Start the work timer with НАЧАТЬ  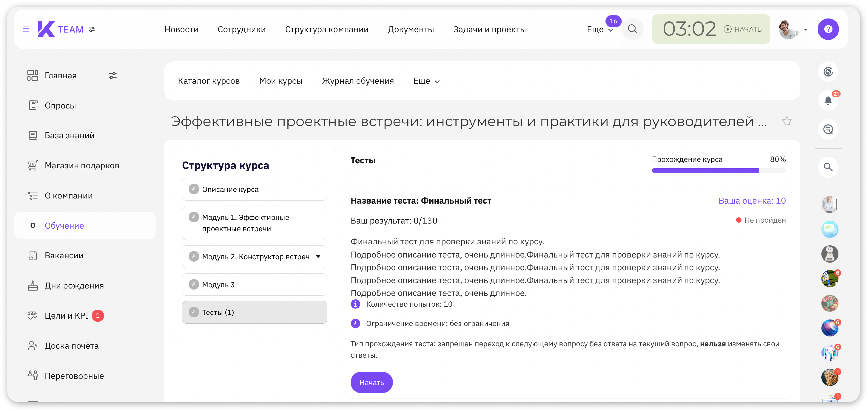pyautogui.click(x=743, y=29)
